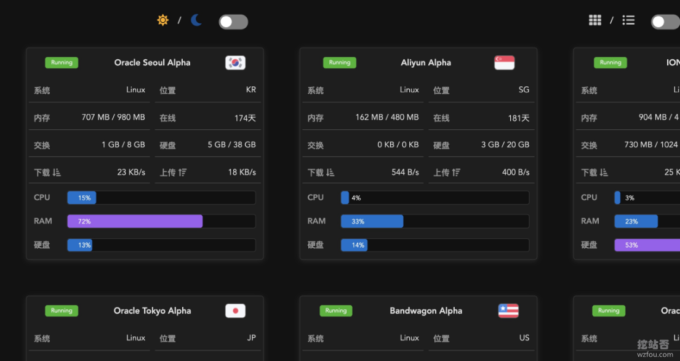Click the Singapore flag icon
The width and height of the screenshot is (680, 361).
pyautogui.click(x=504, y=62)
